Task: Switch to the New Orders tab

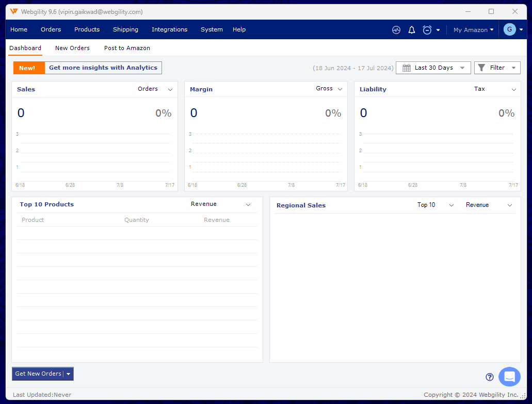Action: point(72,48)
